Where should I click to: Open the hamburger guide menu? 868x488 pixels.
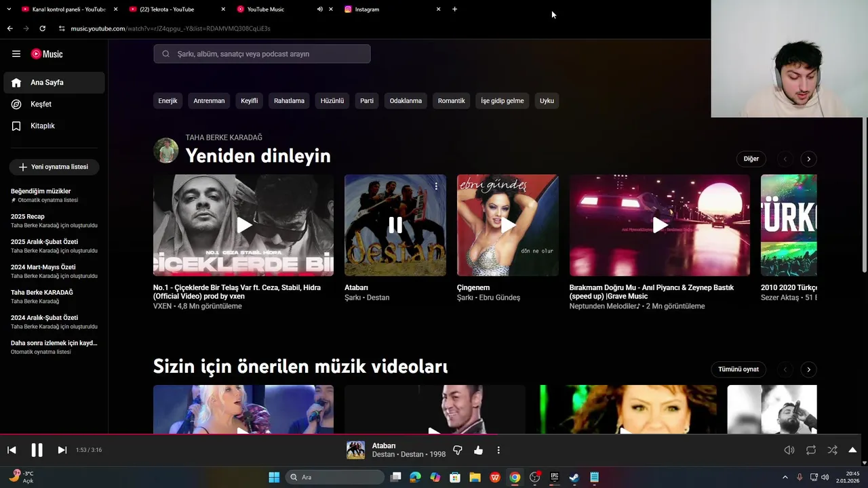pyautogui.click(x=16, y=54)
